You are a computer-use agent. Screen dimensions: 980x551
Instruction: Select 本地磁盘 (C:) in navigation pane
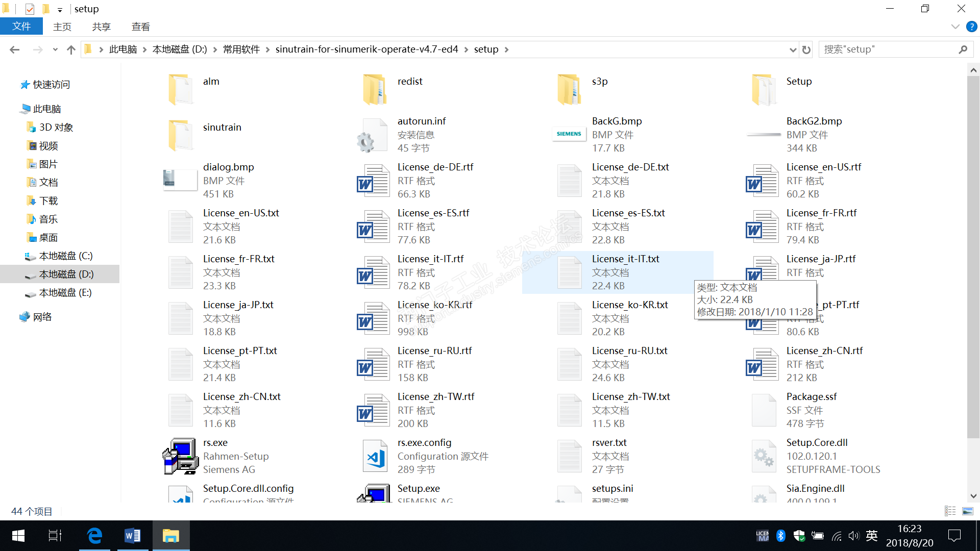pos(65,256)
